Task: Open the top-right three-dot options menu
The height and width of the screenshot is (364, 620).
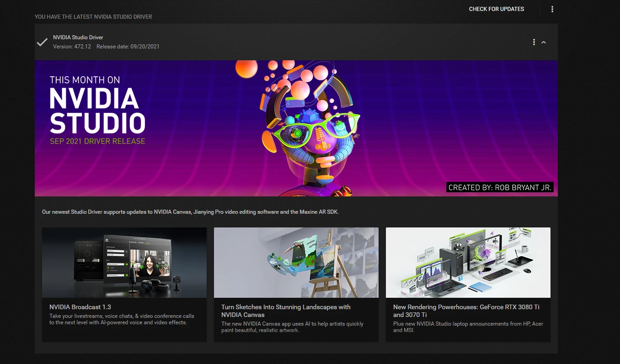Action: tap(552, 9)
